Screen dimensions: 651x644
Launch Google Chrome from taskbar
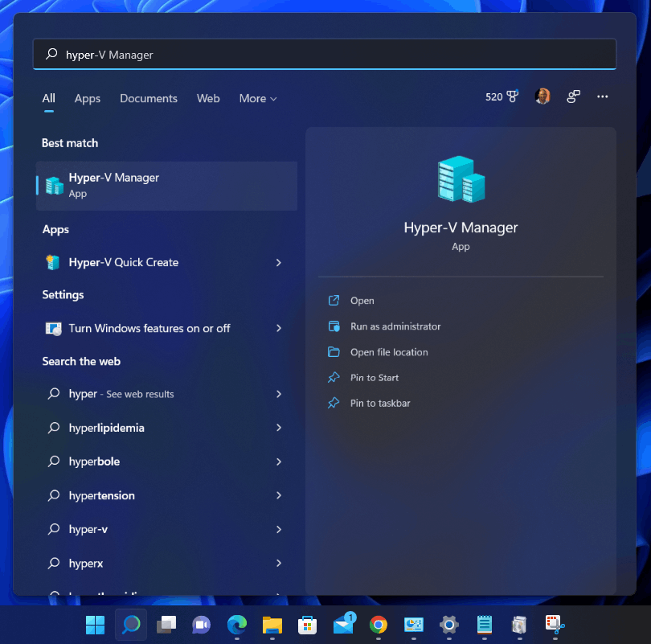coord(379,625)
